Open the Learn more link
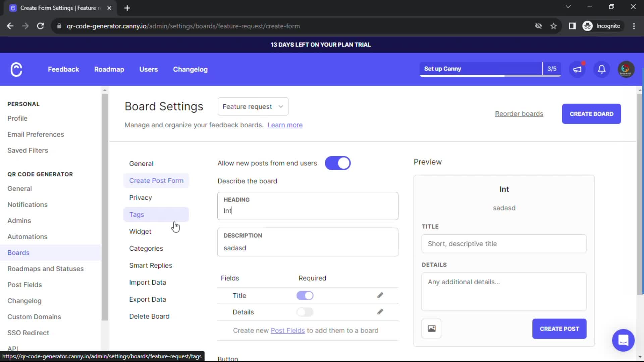 tap(285, 125)
